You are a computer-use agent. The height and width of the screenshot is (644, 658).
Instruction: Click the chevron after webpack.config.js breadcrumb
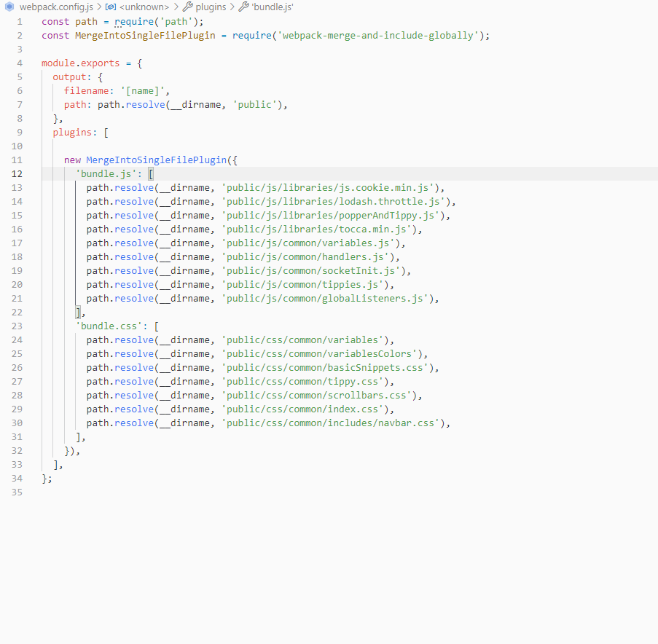point(99,7)
